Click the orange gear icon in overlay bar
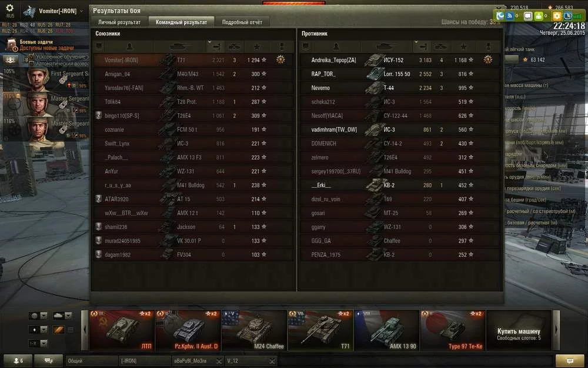 click(x=556, y=16)
